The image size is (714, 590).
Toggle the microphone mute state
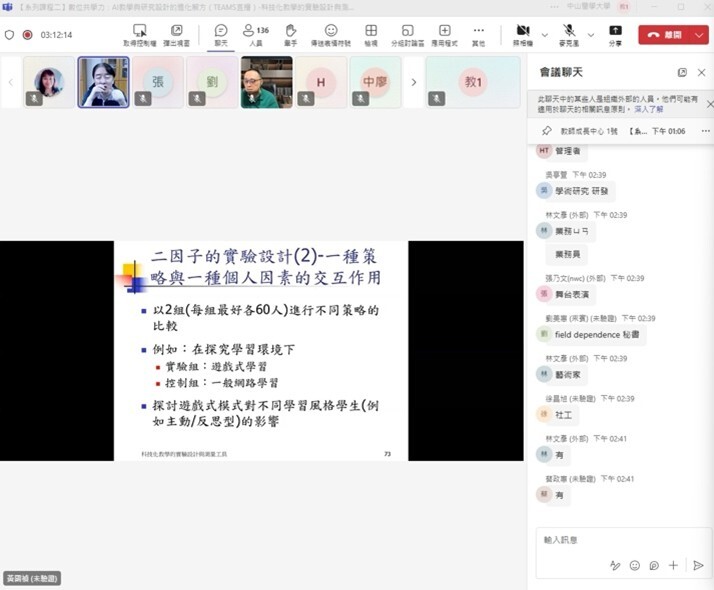click(569, 34)
